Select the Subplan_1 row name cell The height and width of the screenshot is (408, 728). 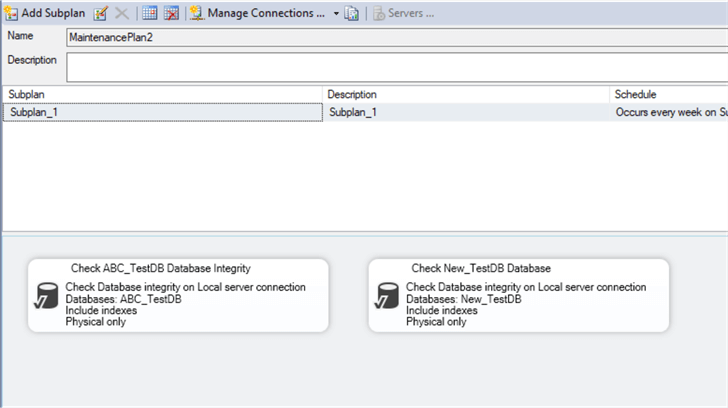163,113
